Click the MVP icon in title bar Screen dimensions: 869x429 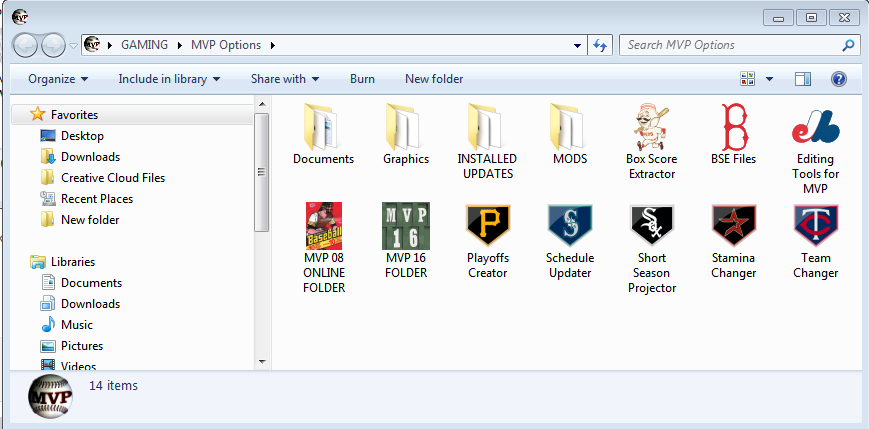19,17
